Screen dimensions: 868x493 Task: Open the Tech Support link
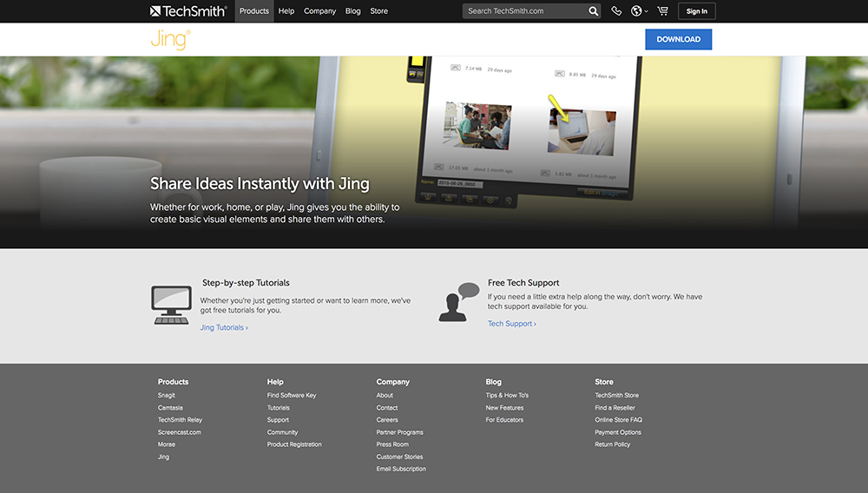512,324
